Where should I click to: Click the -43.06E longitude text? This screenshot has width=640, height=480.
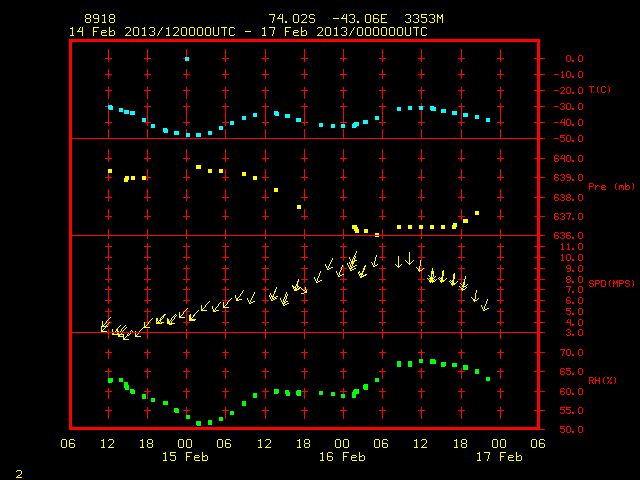click(x=360, y=19)
